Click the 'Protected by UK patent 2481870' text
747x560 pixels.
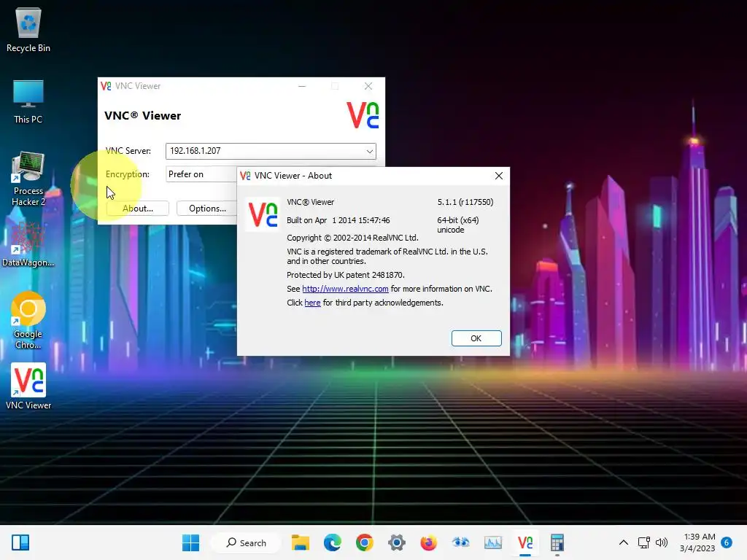[x=345, y=275]
